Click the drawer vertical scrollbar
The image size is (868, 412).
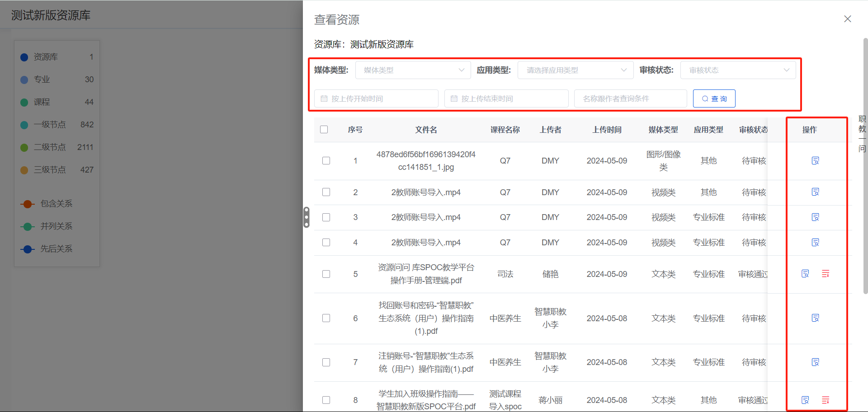click(865, 166)
